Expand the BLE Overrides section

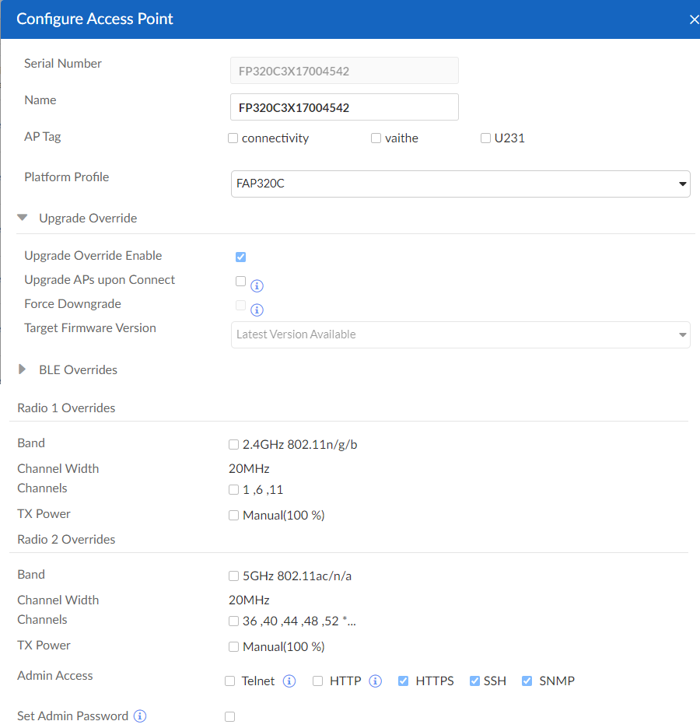(22, 369)
